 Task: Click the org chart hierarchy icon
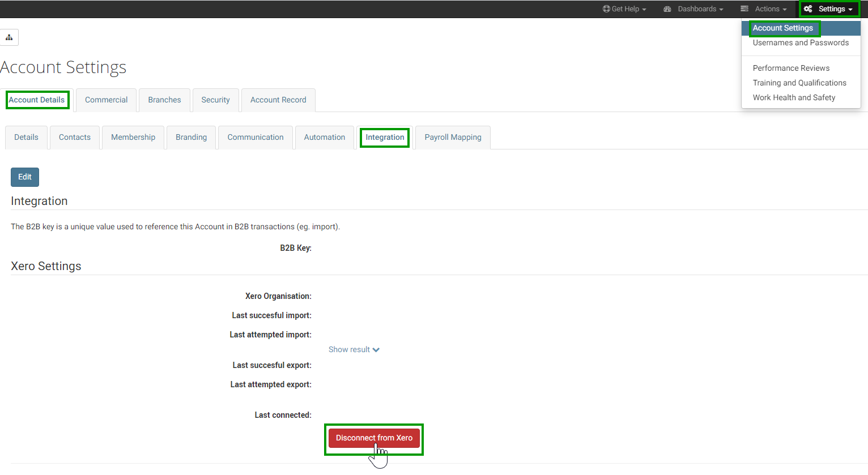point(9,37)
